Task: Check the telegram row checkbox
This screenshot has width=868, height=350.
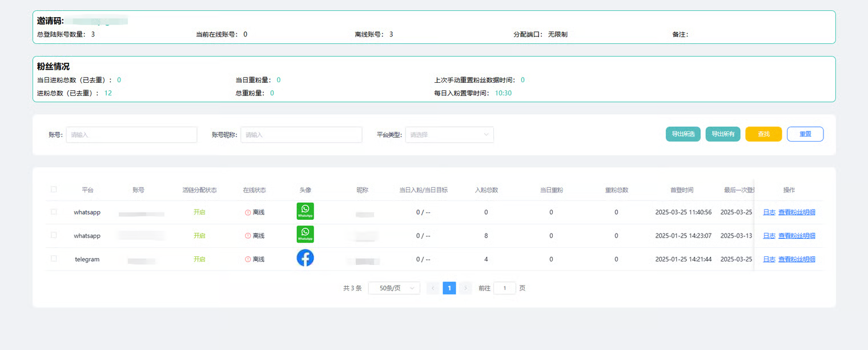Action: [x=54, y=259]
